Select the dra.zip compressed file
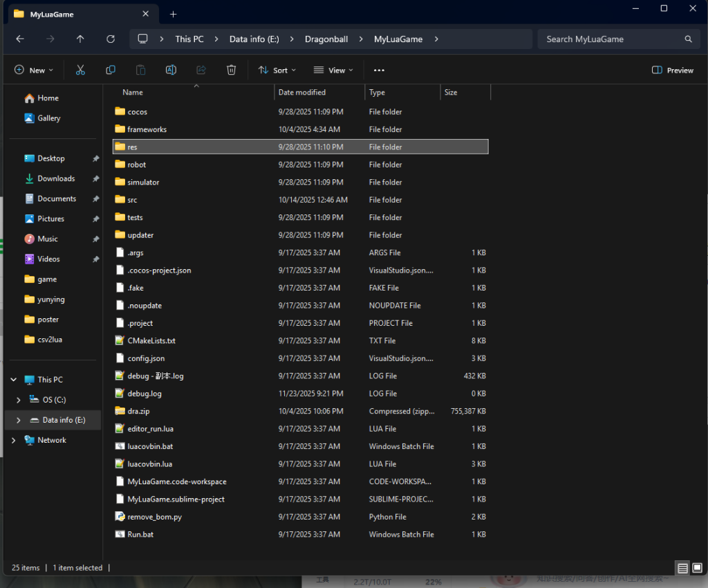 pos(138,411)
